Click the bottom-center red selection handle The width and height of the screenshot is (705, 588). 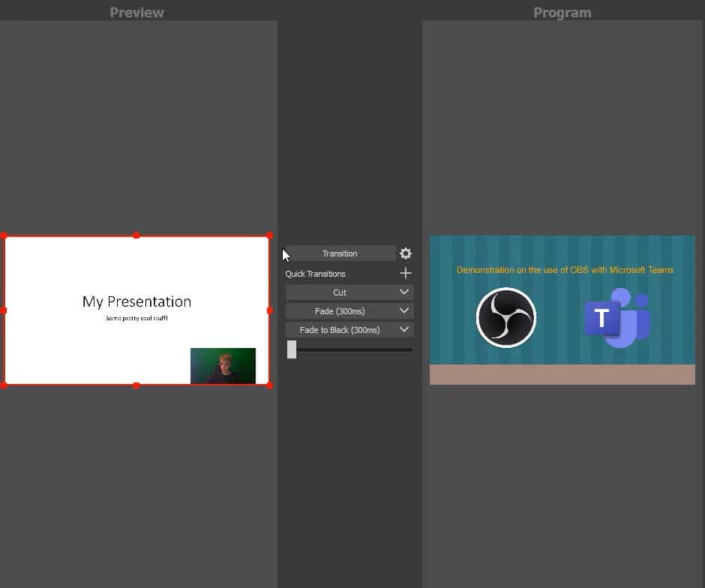click(136, 385)
